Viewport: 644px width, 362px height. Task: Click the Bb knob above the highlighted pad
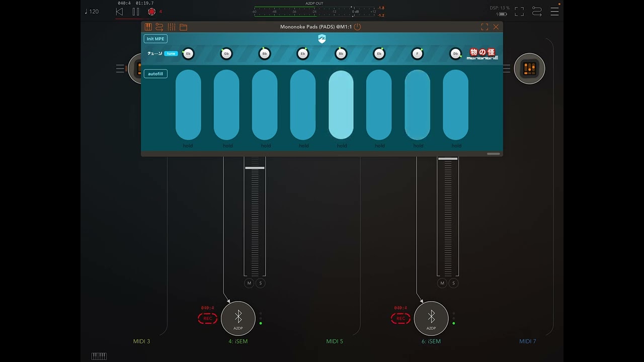click(x=341, y=53)
